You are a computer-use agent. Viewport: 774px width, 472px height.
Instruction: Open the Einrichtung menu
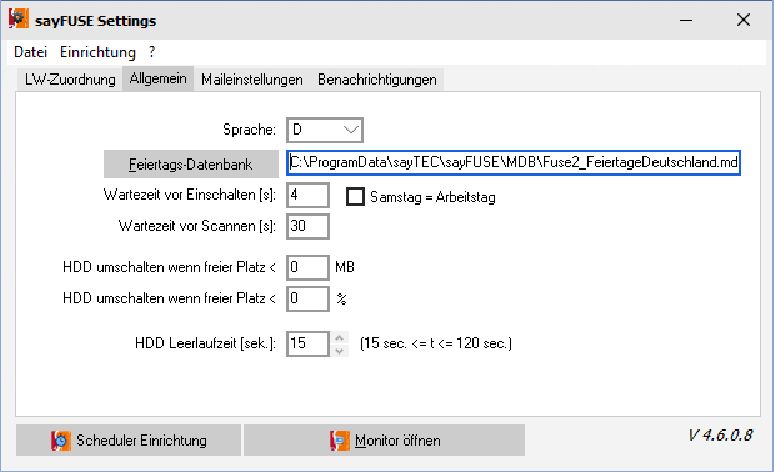click(x=97, y=51)
